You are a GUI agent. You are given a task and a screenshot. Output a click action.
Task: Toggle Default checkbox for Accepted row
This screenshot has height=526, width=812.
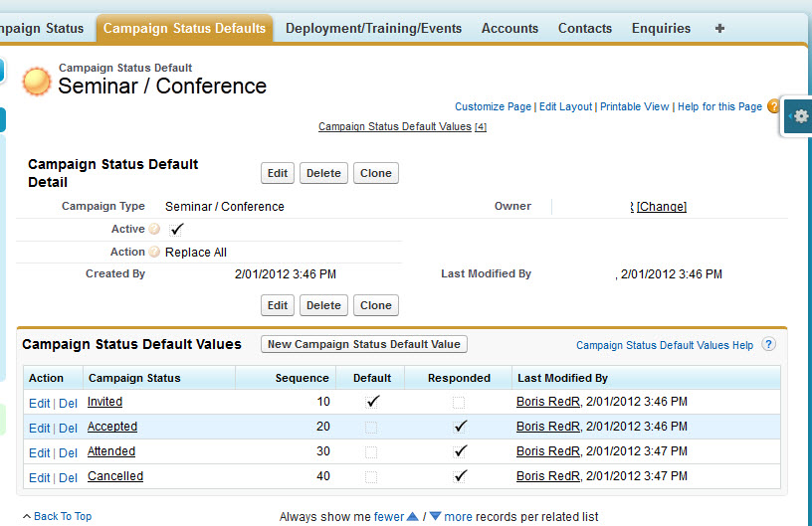(x=371, y=428)
